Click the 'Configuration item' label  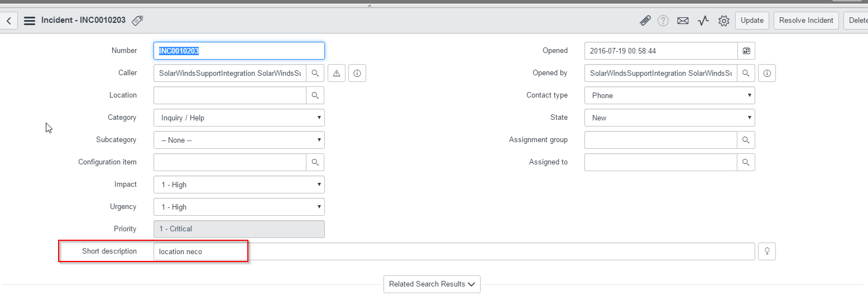tap(108, 162)
